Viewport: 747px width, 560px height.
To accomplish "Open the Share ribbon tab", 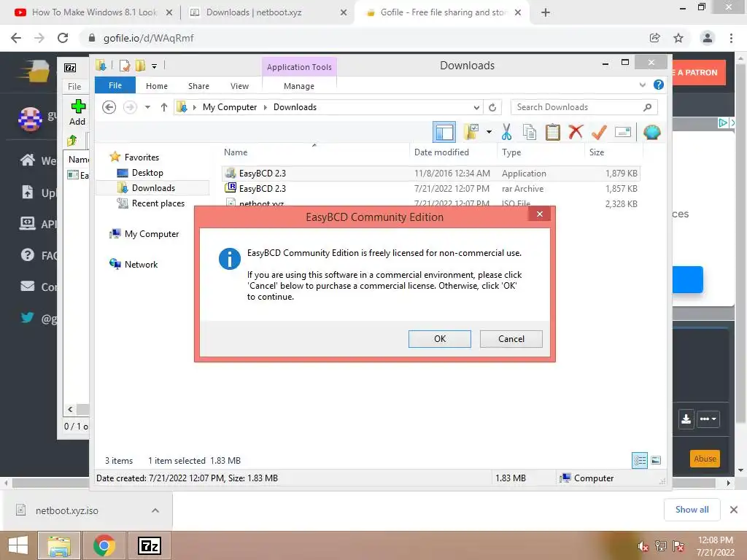I will coord(198,86).
